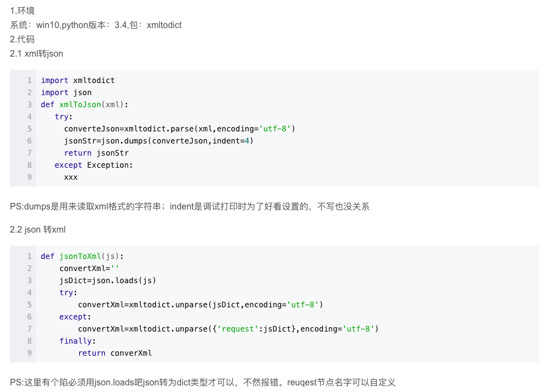548x392 pixels.
Task: Click the heading 2.代码
Action: pyautogui.click(x=20, y=39)
